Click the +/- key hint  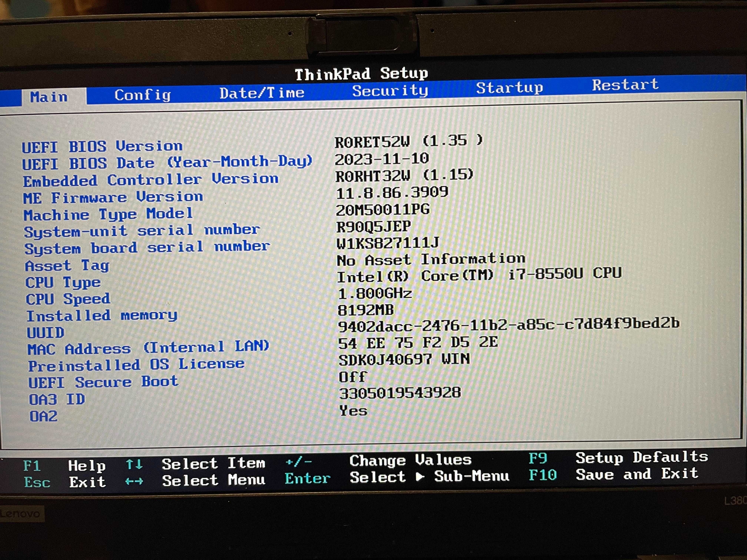(298, 461)
